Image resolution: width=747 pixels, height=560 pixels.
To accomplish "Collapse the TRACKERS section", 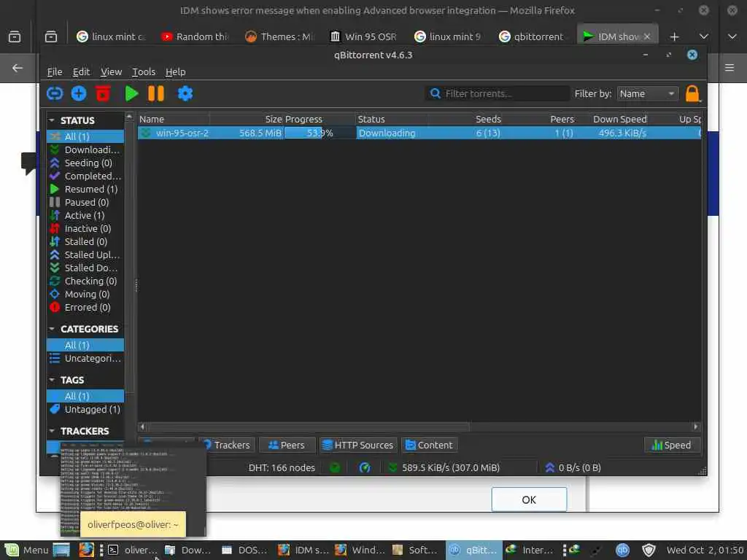I will (x=52, y=430).
